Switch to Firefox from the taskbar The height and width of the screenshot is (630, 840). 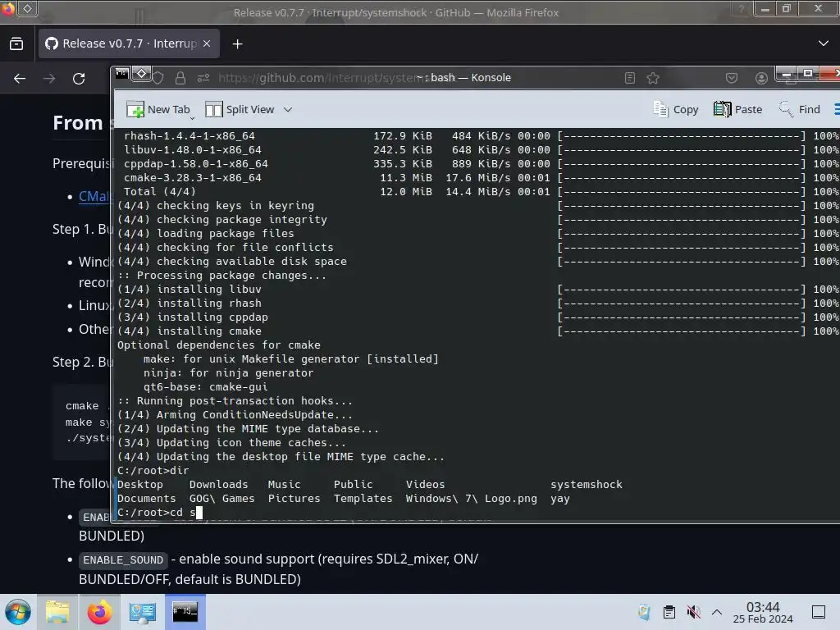[99, 612]
